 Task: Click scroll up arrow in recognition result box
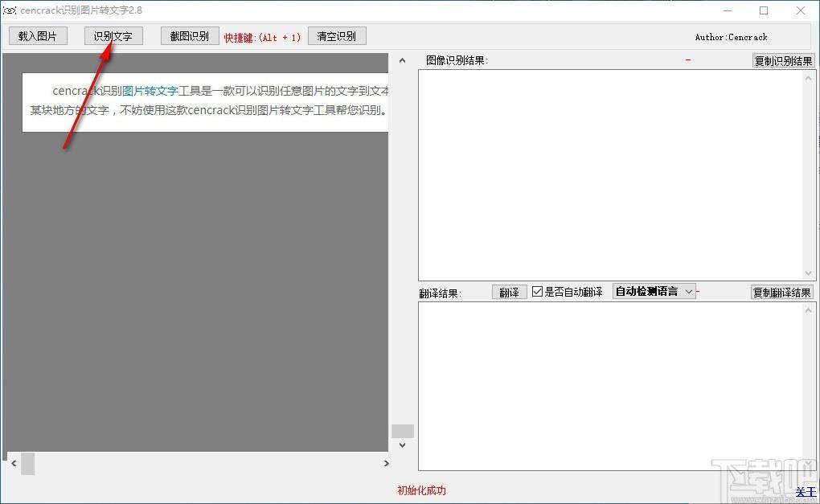[809, 78]
